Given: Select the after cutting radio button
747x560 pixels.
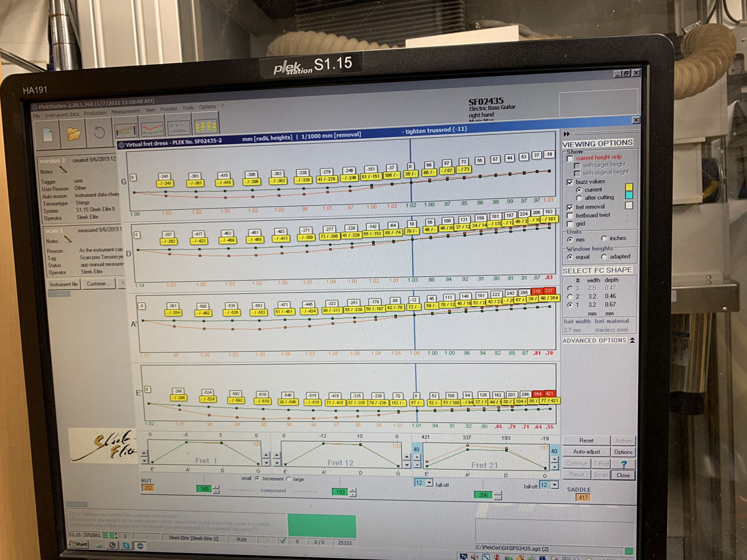Looking at the screenshot, I should pyautogui.click(x=579, y=197).
